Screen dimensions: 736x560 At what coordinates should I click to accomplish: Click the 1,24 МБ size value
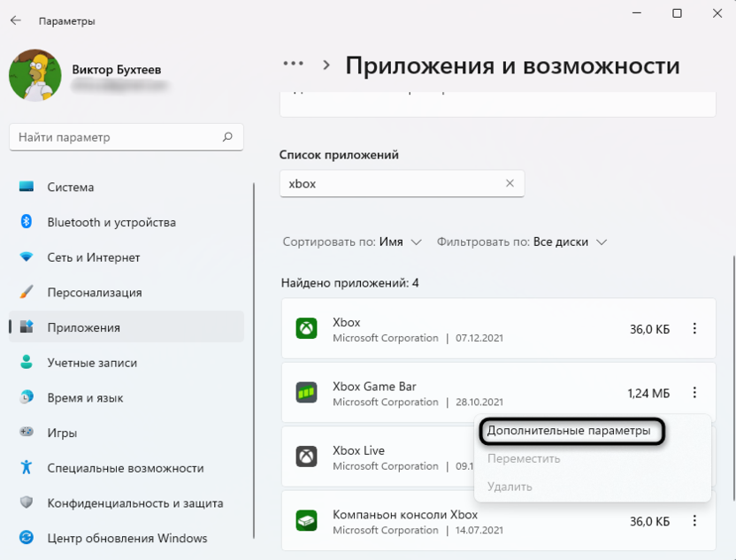648,394
